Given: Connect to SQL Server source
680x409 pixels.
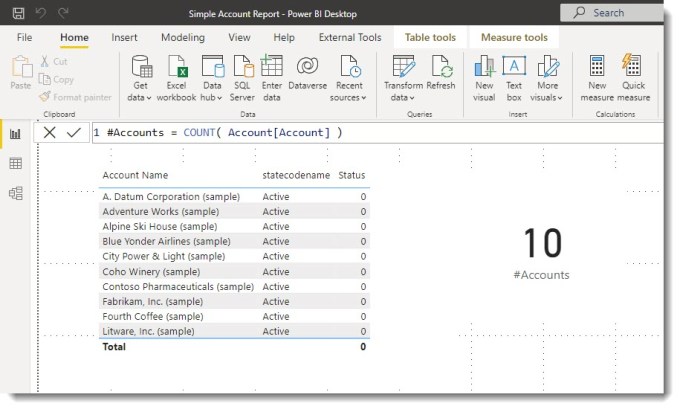Looking at the screenshot, I should pos(242,79).
